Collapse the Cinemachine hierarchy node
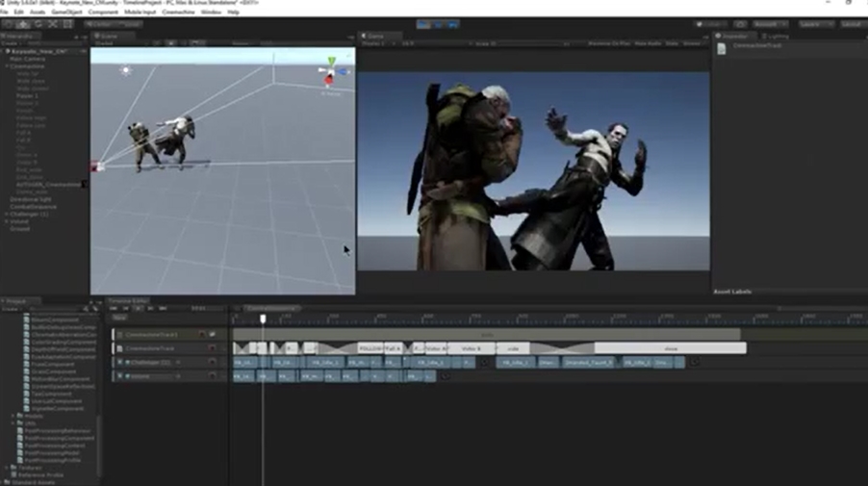This screenshot has width=868, height=486. pos(7,65)
